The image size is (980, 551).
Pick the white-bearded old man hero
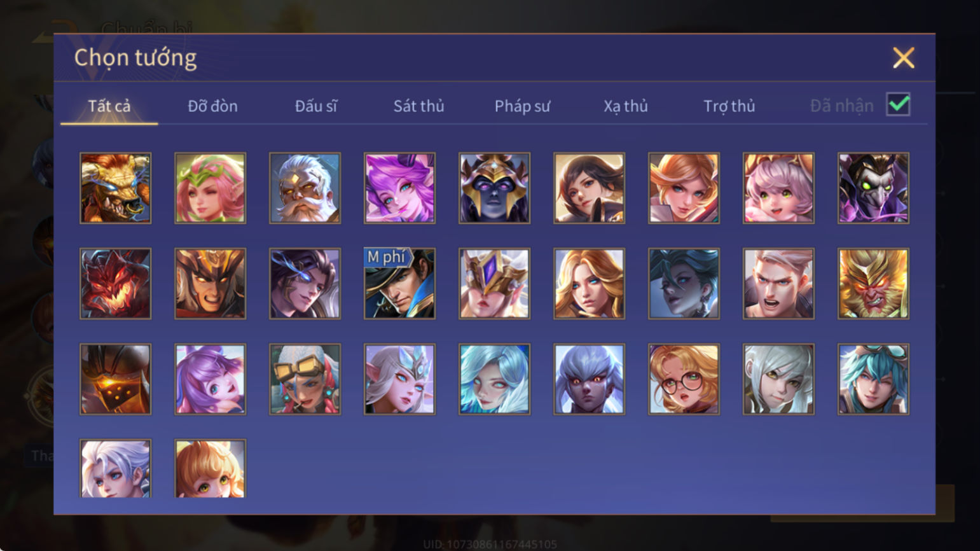point(305,188)
